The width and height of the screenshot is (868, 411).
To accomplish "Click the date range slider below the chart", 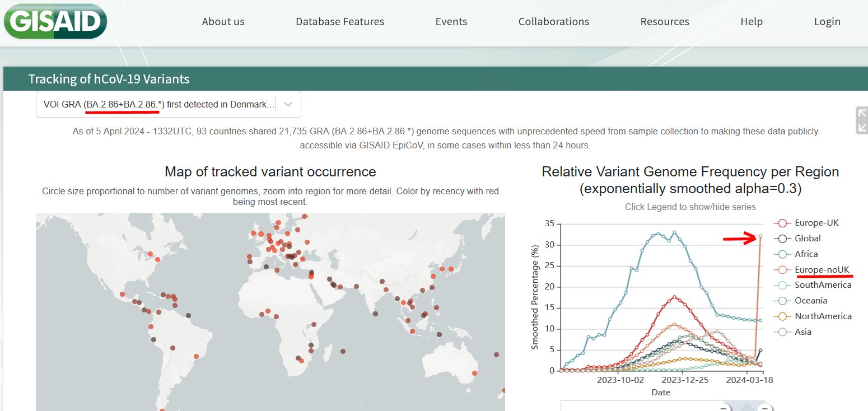I will pos(661,407).
